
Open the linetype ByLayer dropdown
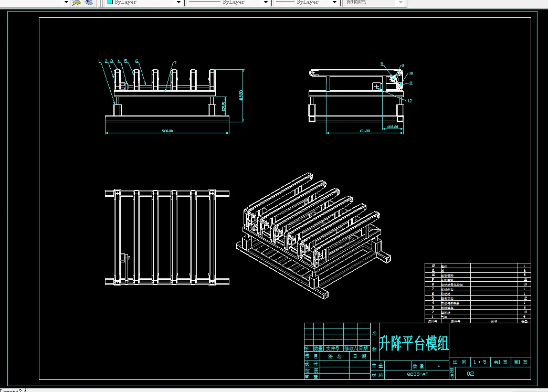[x=266, y=3]
